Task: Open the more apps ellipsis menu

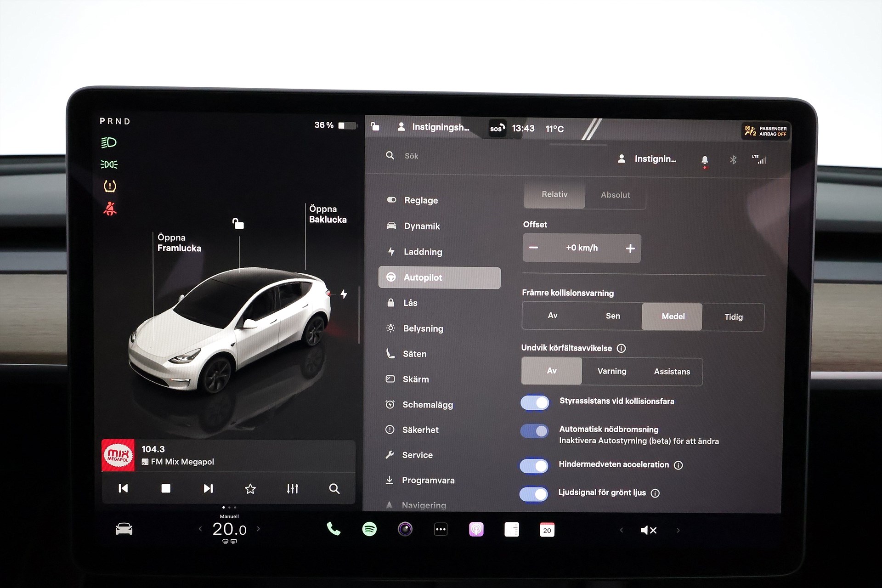Action: [x=440, y=529]
